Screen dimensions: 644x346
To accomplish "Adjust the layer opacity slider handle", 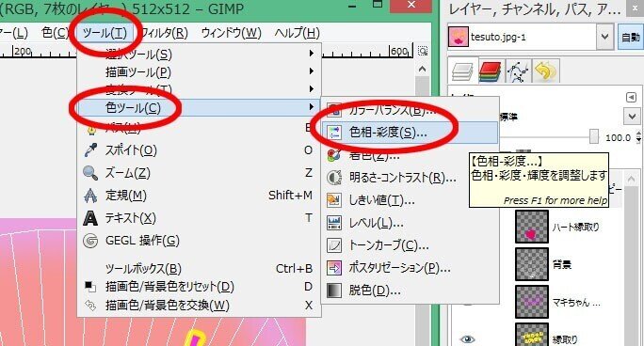I will tap(594, 136).
